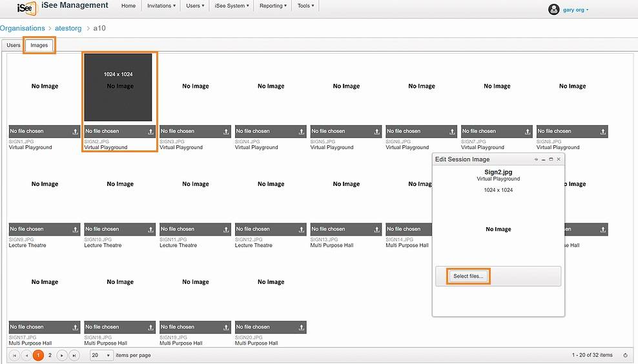Click the upload icon for SIGN8.JPG

tap(603, 132)
